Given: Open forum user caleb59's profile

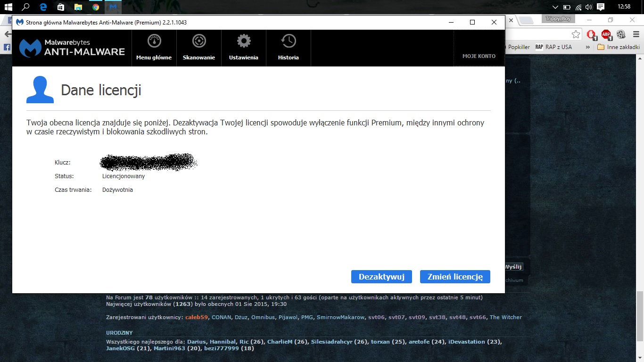Looking at the screenshot, I should [197, 317].
